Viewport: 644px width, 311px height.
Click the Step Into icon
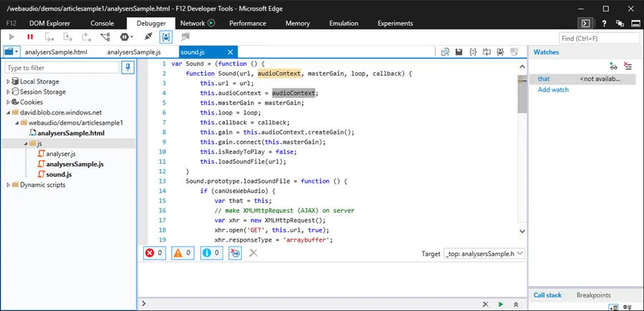point(49,37)
